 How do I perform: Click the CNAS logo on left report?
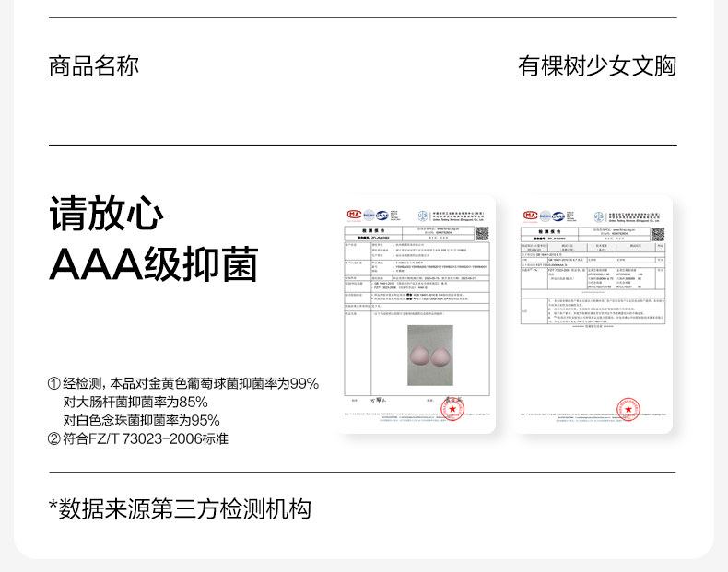coord(382,215)
